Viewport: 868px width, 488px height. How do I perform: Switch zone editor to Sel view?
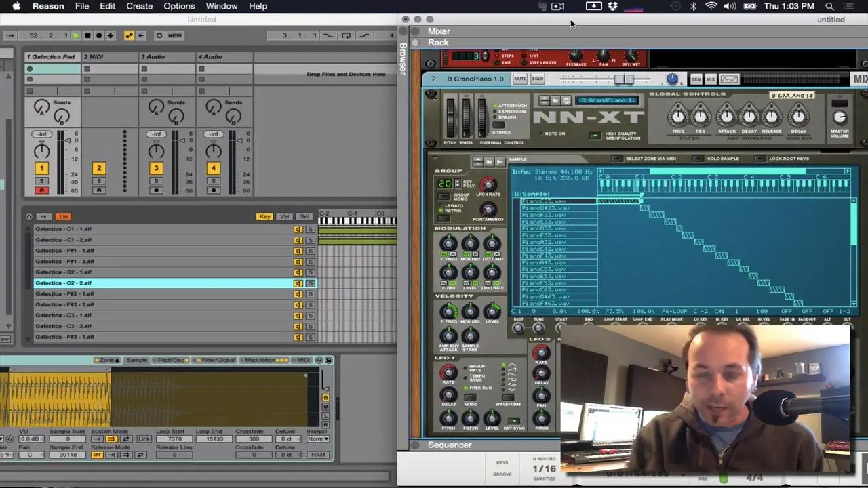(304, 216)
